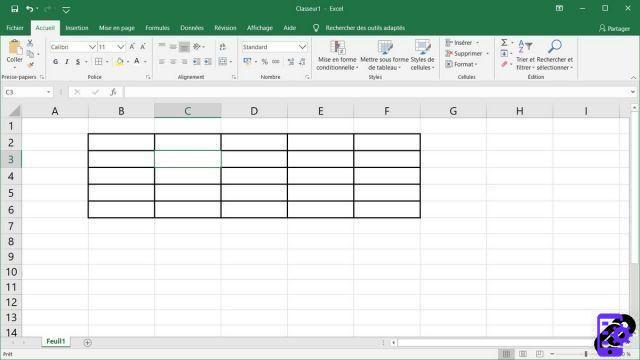Remove a decimal place

click(302, 62)
